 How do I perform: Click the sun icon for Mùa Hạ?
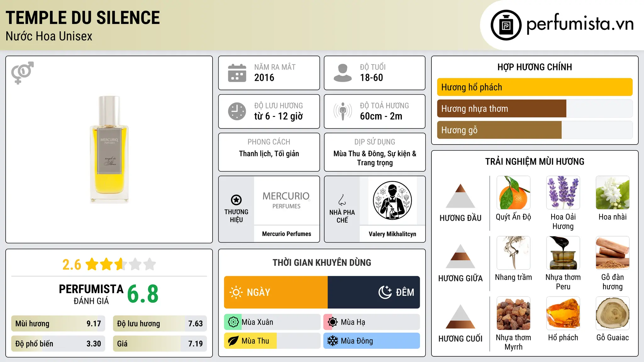(333, 322)
